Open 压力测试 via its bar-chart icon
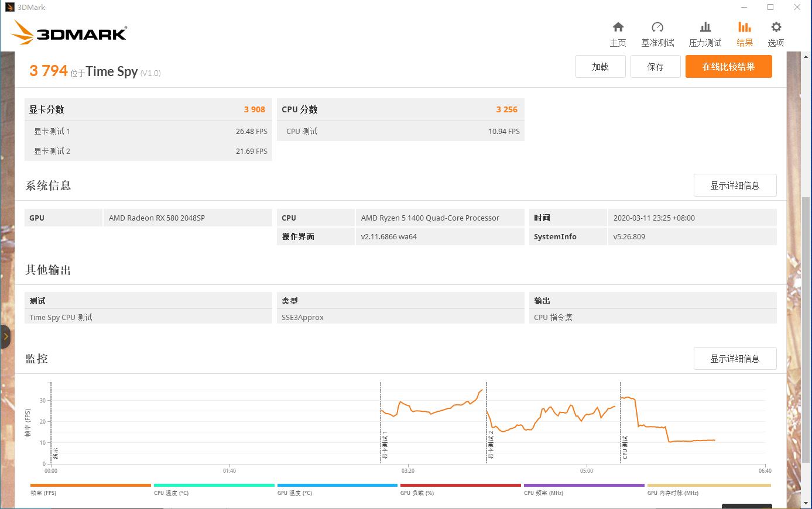 point(705,32)
